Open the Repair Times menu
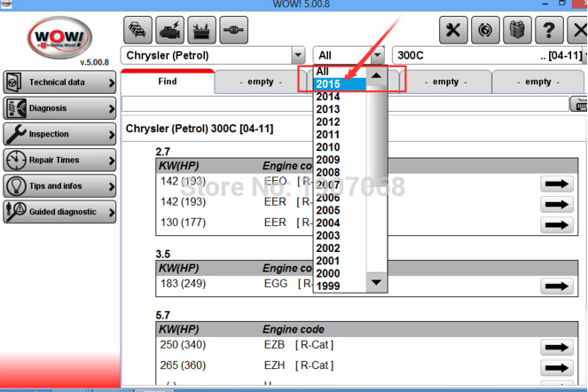The image size is (588, 392). click(59, 160)
